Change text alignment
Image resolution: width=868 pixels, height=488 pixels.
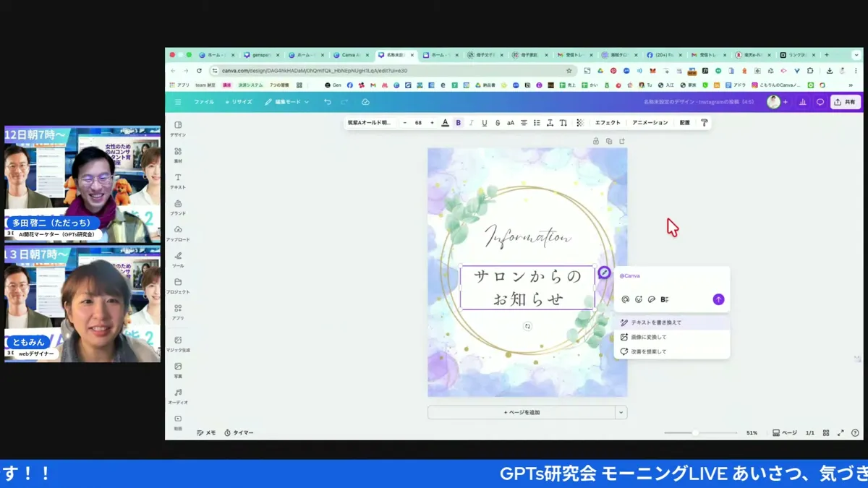524,123
